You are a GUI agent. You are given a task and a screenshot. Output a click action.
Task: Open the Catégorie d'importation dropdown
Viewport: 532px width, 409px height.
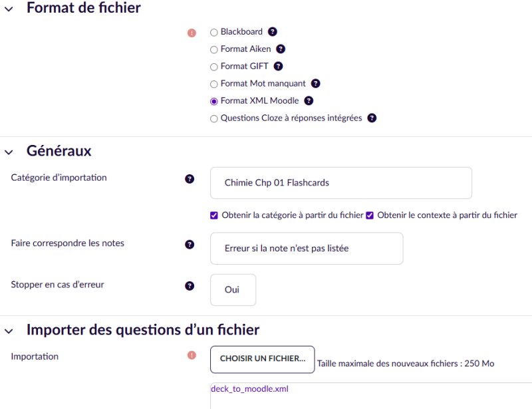pos(340,183)
